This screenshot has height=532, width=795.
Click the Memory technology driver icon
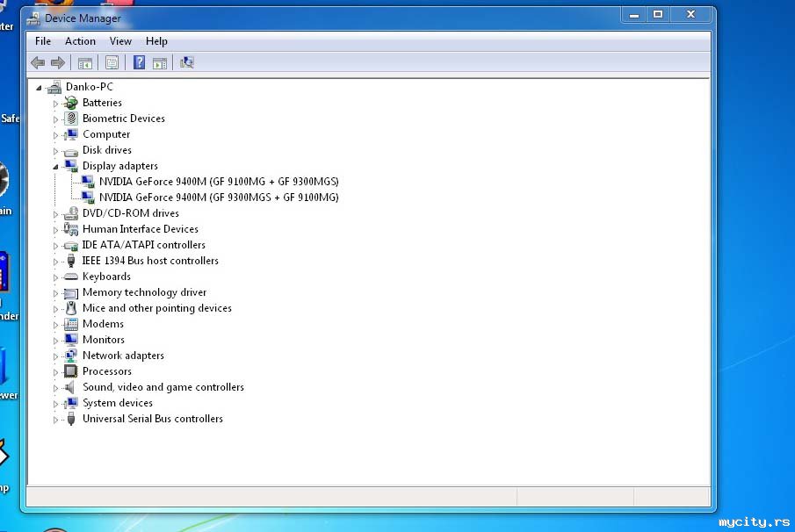(x=71, y=293)
